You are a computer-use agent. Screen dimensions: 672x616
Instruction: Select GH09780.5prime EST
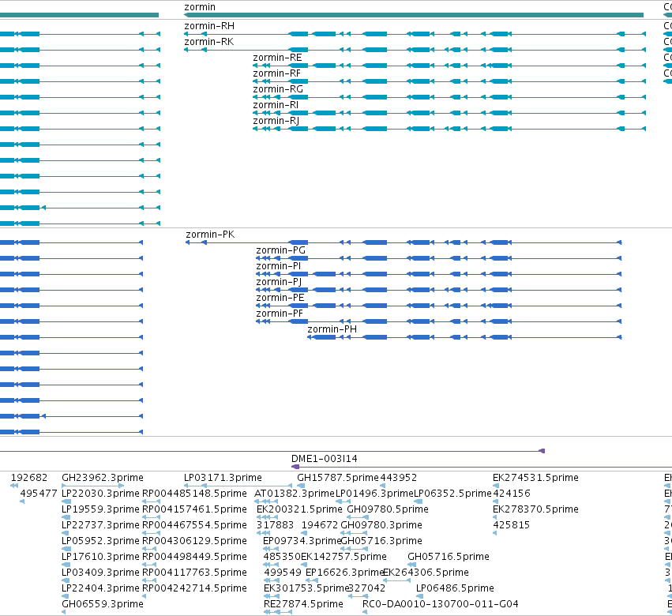tap(388, 509)
